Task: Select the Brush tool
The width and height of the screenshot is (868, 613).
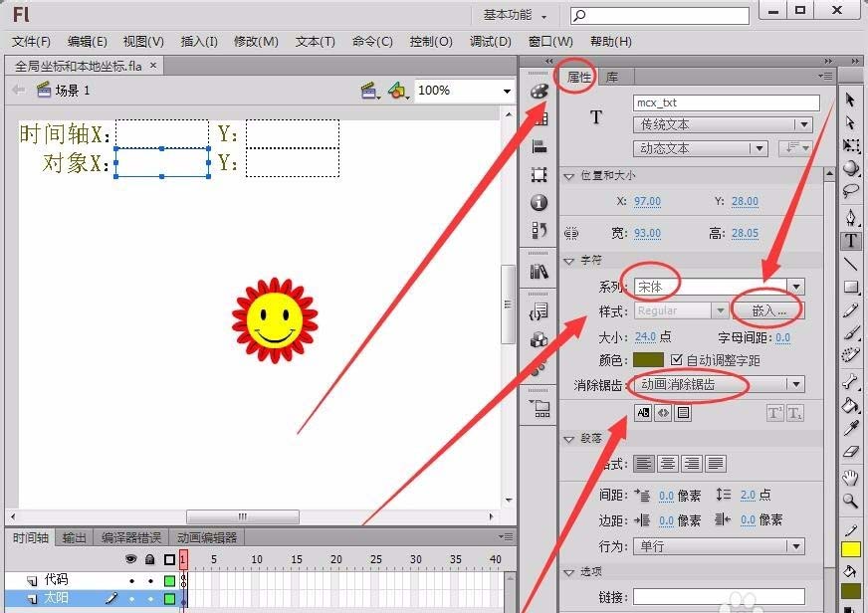Action: 851,332
